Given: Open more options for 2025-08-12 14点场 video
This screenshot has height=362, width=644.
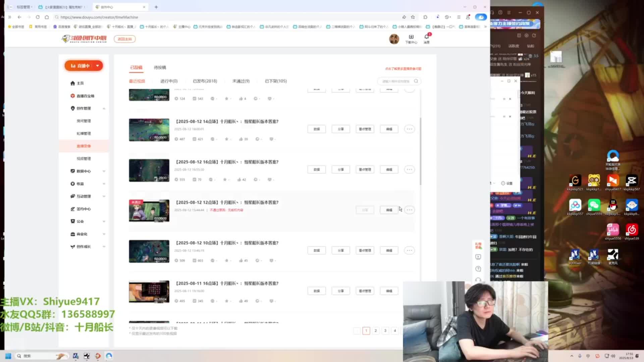Looking at the screenshot, I should pyautogui.click(x=409, y=129).
